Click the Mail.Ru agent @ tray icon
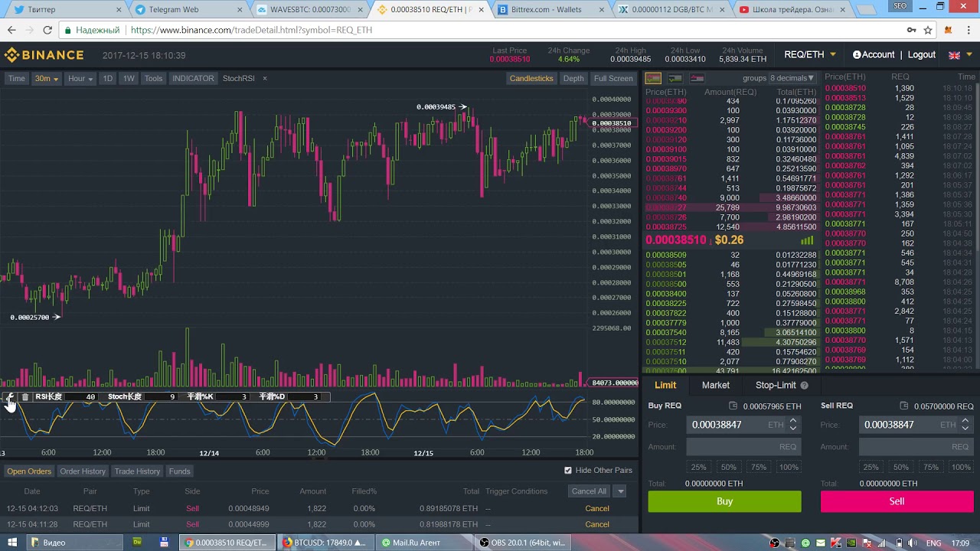 (x=805, y=543)
